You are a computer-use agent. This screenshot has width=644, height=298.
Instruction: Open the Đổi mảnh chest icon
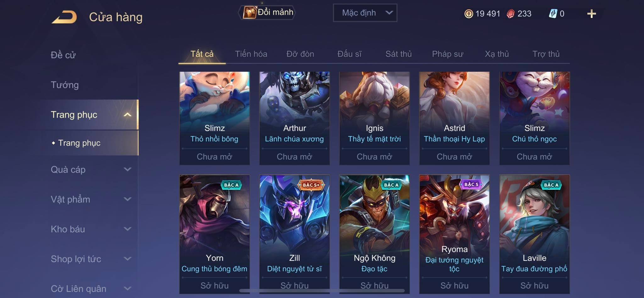pyautogui.click(x=249, y=13)
